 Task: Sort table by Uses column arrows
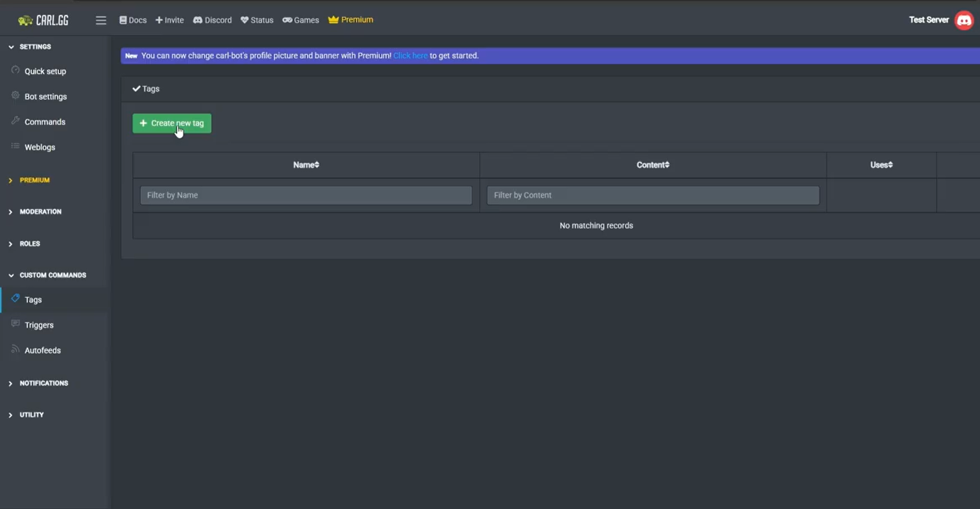890,165
